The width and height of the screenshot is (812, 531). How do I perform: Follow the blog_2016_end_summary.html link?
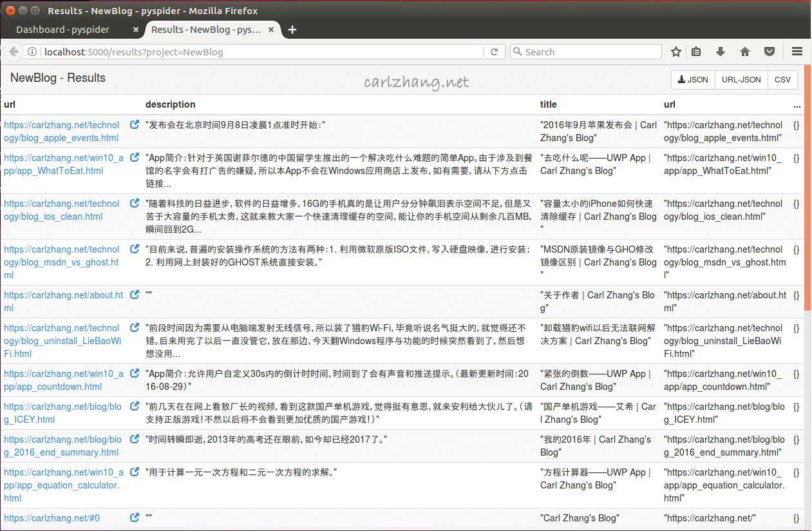tap(62, 446)
